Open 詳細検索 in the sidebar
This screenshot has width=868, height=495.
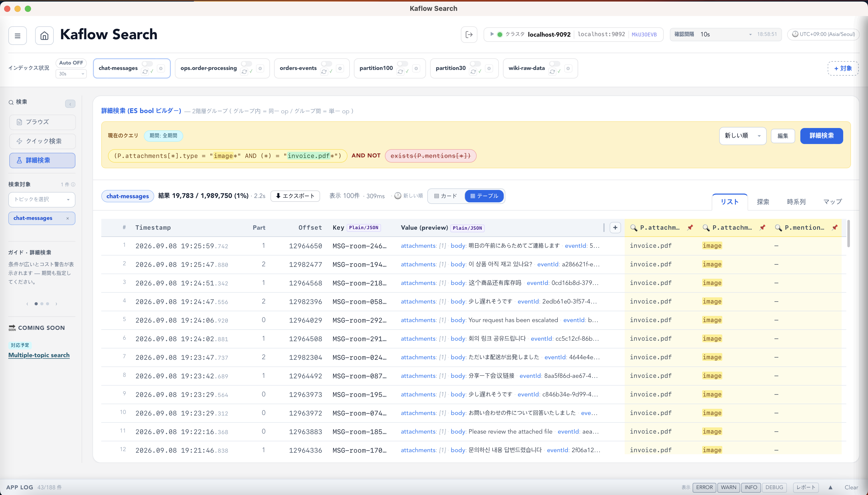click(42, 161)
